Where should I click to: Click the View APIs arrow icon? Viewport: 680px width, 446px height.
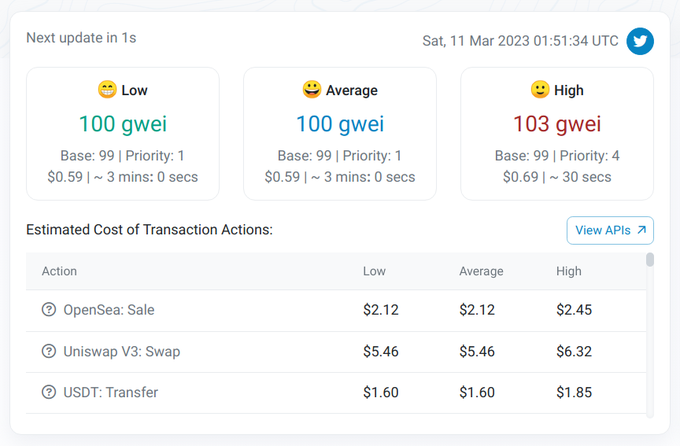[642, 230]
